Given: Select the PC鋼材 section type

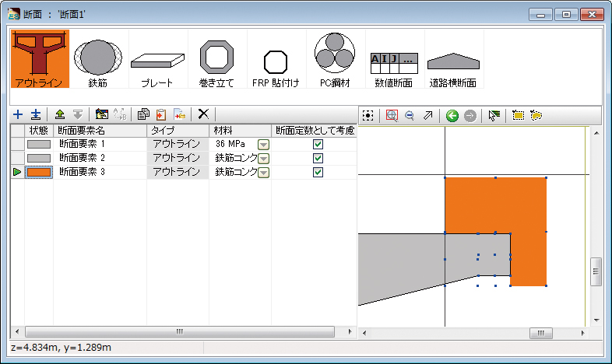Looking at the screenshot, I should tap(335, 59).
